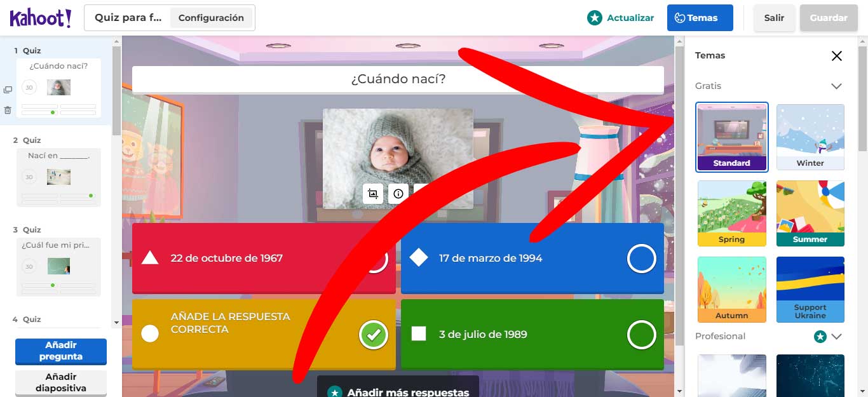Collapse the Gratis themes section
The width and height of the screenshot is (868, 397).
(x=836, y=86)
